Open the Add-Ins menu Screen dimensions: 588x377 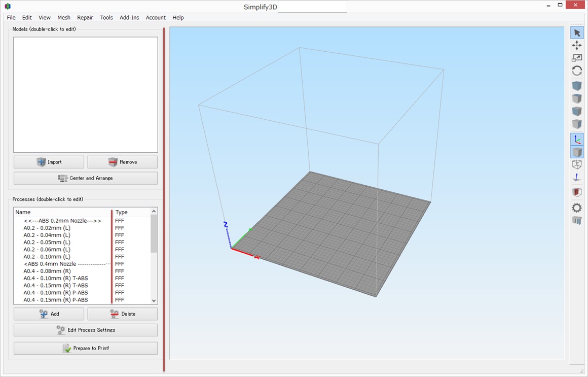[129, 18]
